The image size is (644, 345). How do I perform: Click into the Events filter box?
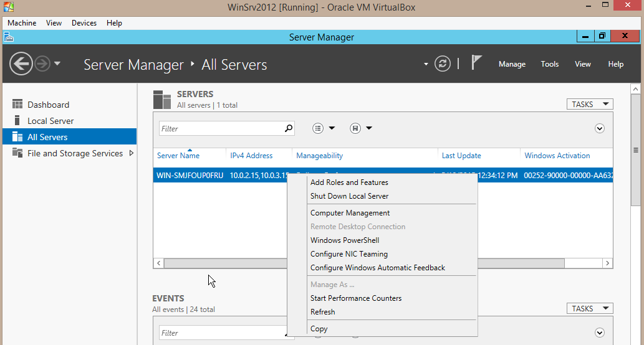click(x=221, y=333)
